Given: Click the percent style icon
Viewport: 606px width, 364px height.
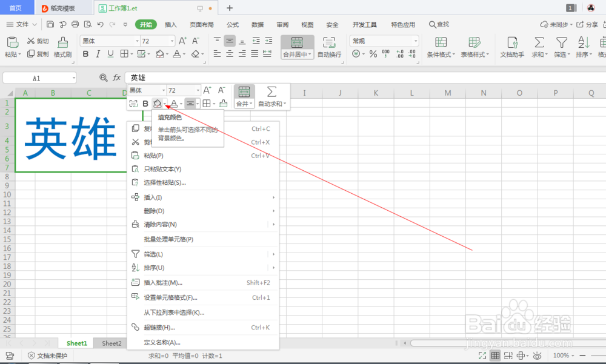Looking at the screenshot, I should coord(373,54).
